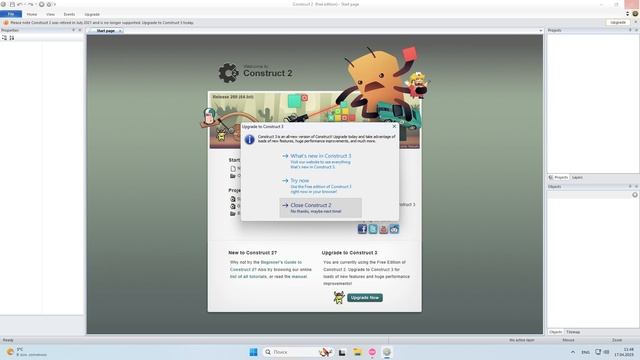Toggle the ribbon collapse arrows at top right
This screenshot has height=360, width=640.
pyautogui.click(x=628, y=14)
